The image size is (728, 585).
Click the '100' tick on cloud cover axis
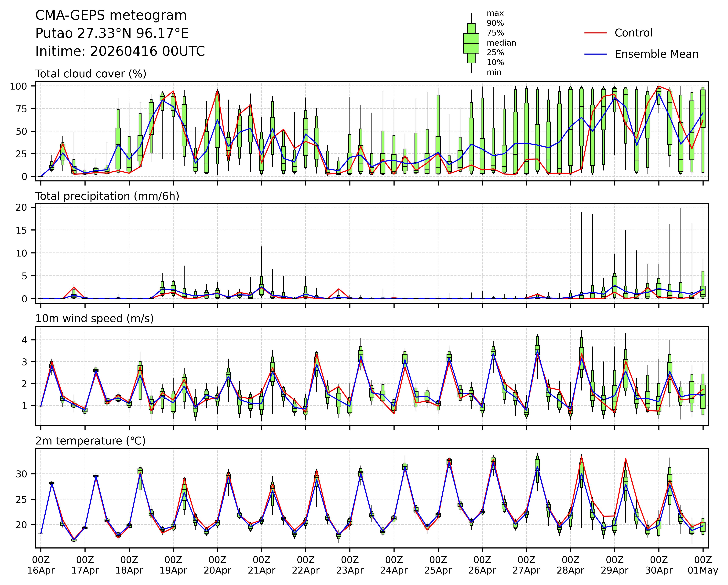click(18, 86)
